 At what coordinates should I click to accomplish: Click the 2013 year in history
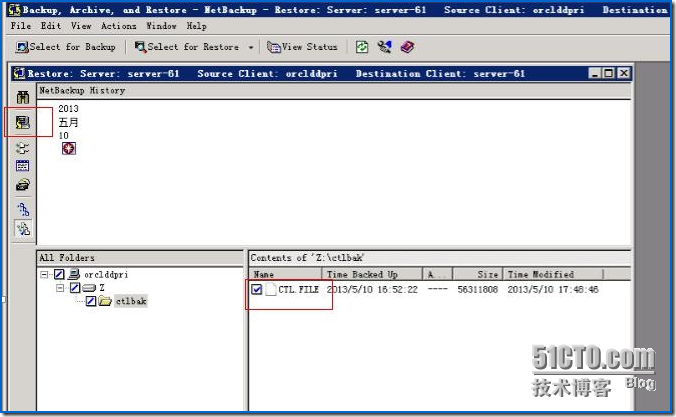pos(69,109)
